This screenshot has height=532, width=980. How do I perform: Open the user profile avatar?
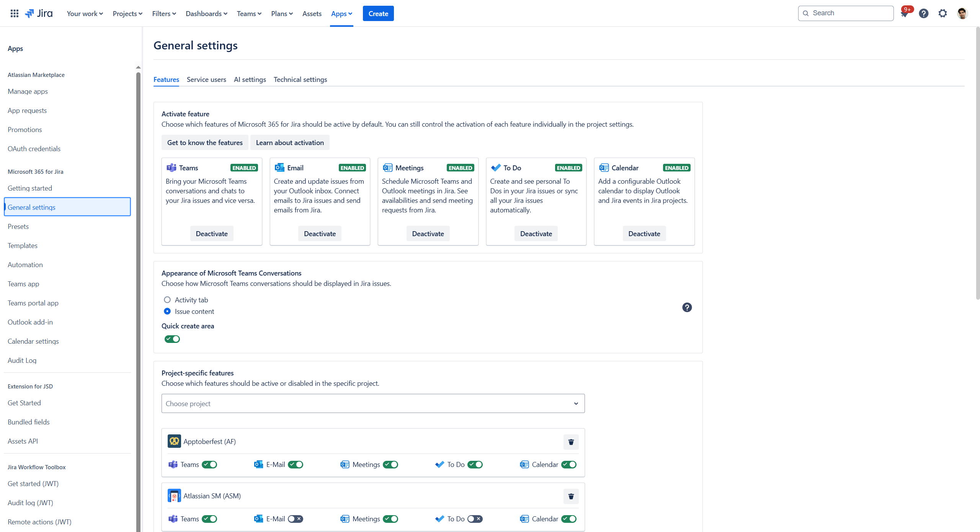point(962,14)
